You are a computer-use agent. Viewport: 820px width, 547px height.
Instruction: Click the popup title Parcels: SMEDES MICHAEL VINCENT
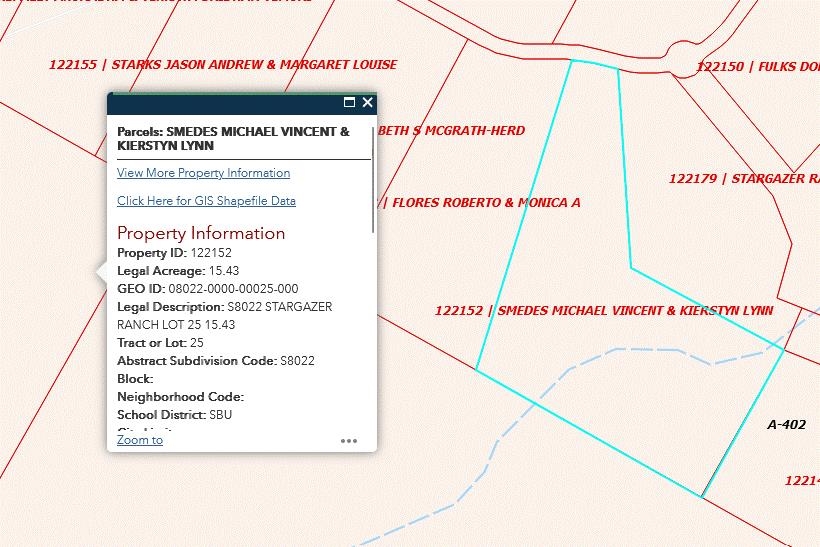coord(233,138)
